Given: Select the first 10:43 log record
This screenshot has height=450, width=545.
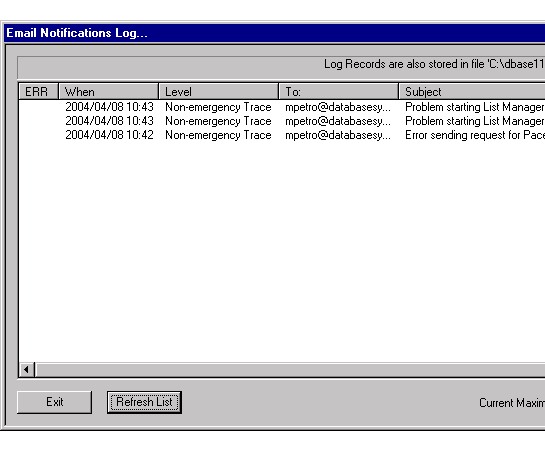Looking at the screenshot, I should click(x=282, y=107).
